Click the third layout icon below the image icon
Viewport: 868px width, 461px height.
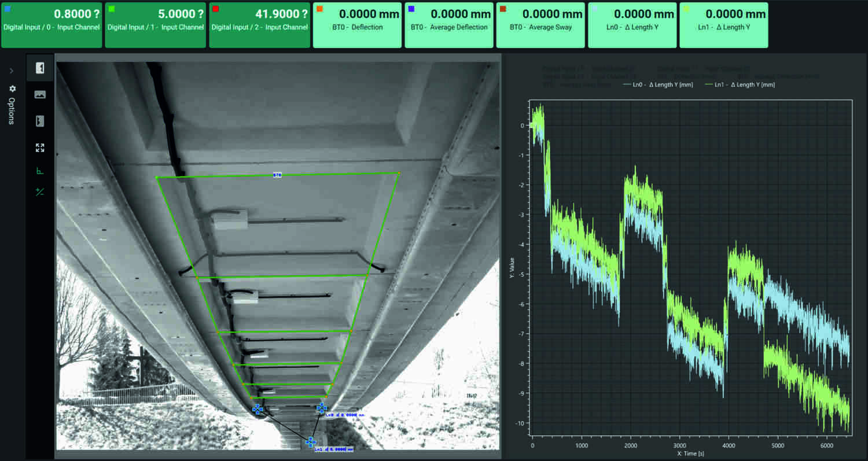tap(40, 121)
